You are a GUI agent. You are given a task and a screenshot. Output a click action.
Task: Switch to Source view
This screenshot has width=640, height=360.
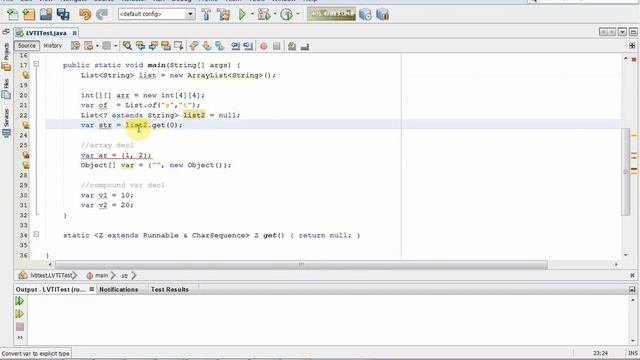tap(27, 46)
